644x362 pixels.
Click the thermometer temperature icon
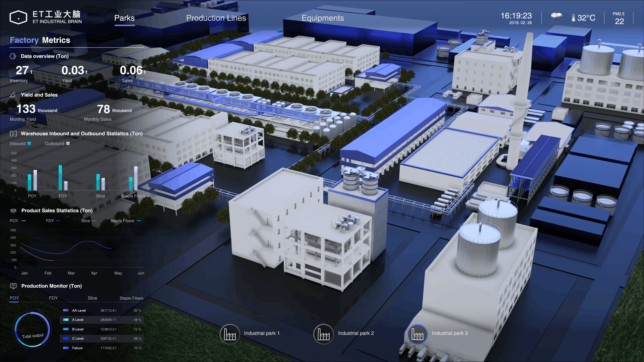tap(573, 18)
